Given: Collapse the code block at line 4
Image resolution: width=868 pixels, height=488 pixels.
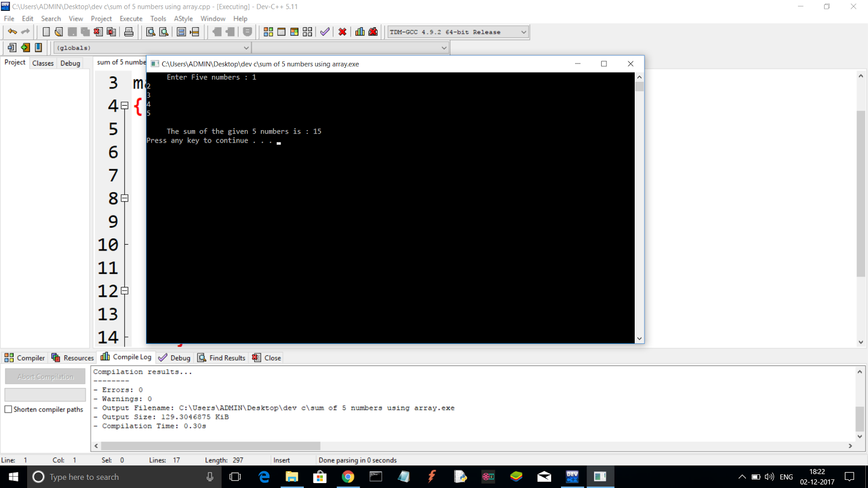Looking at the screenshot, I should [125, 106].
